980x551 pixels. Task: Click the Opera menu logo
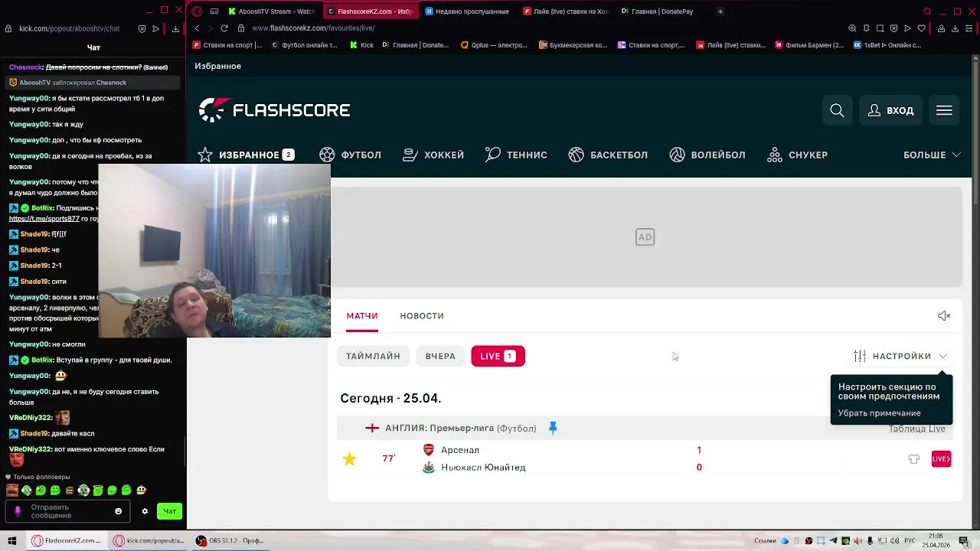click(197, 11)
